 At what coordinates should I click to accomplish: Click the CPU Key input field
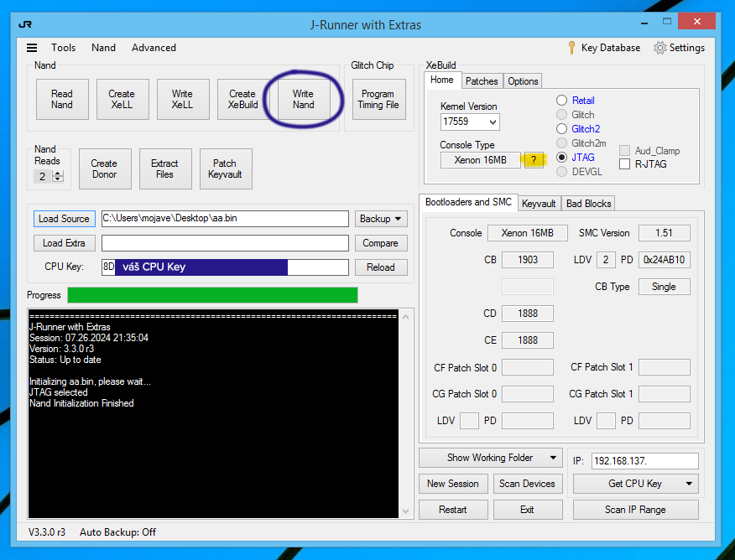click(225, 267)
